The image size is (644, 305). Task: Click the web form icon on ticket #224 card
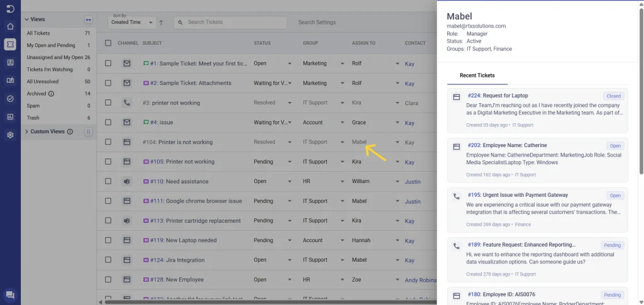point(457,97)
